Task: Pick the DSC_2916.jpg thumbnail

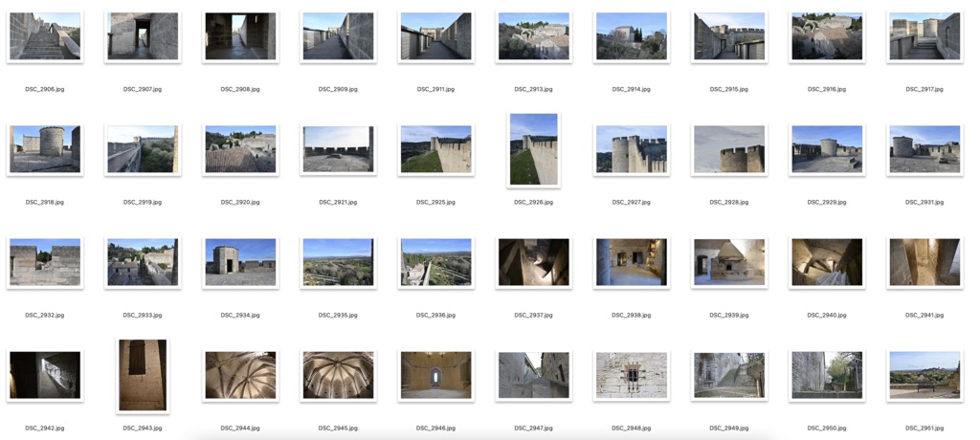Action: 827,36
